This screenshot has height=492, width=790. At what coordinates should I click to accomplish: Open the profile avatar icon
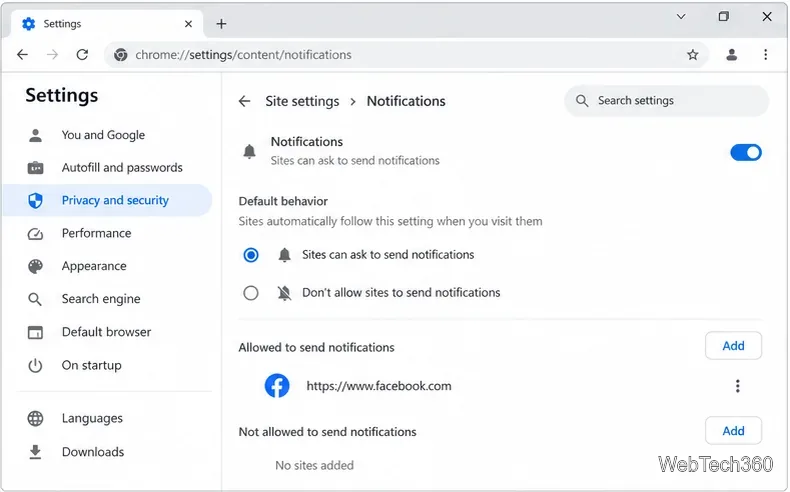click(732, 54)
